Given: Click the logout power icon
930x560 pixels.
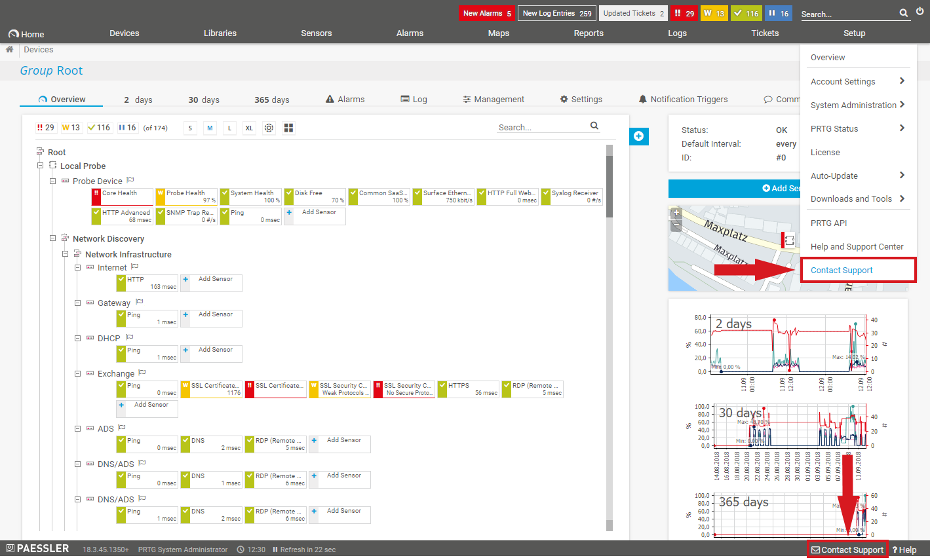Looking at the screenshot, I should (920, 12).
